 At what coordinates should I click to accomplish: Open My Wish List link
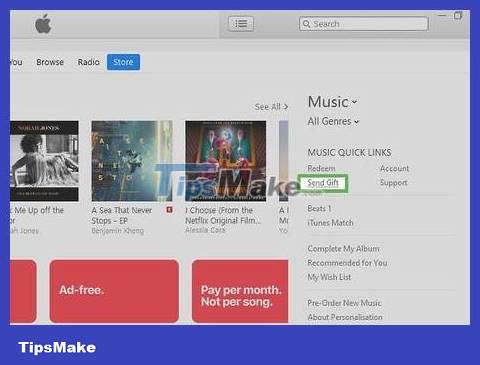[x=329, y=277]
